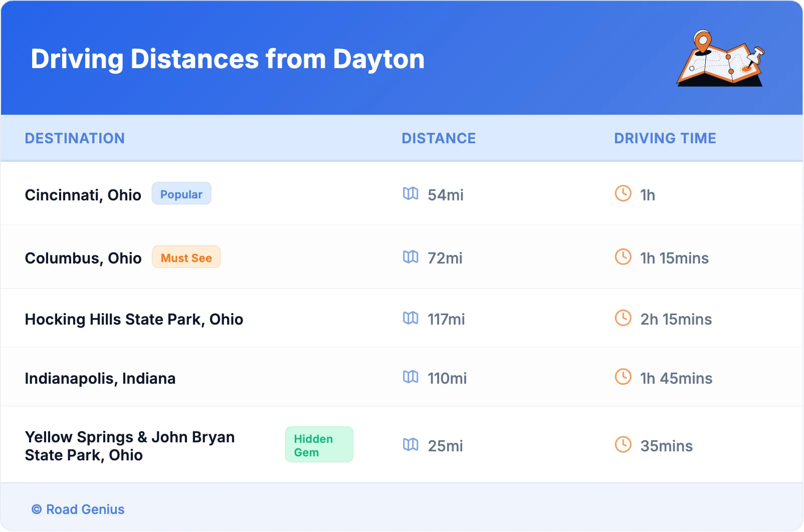
Task: Click the map with pin illustration
Action: coord(721,58)
